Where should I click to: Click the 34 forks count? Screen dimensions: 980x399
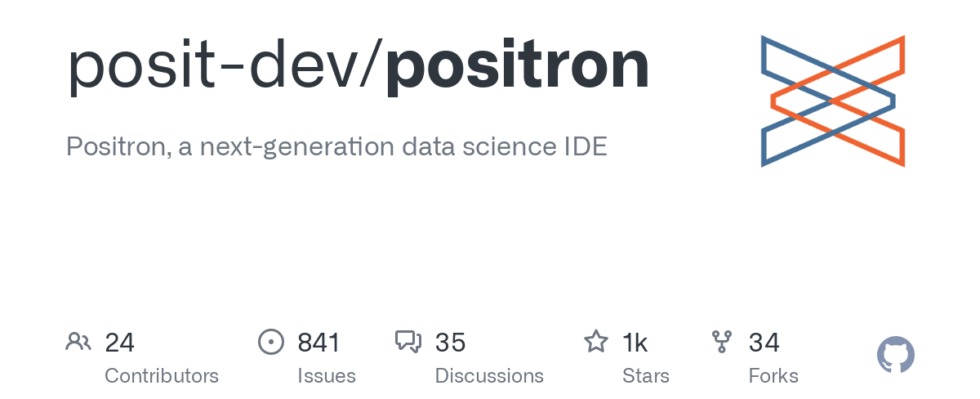click(764, 343)
